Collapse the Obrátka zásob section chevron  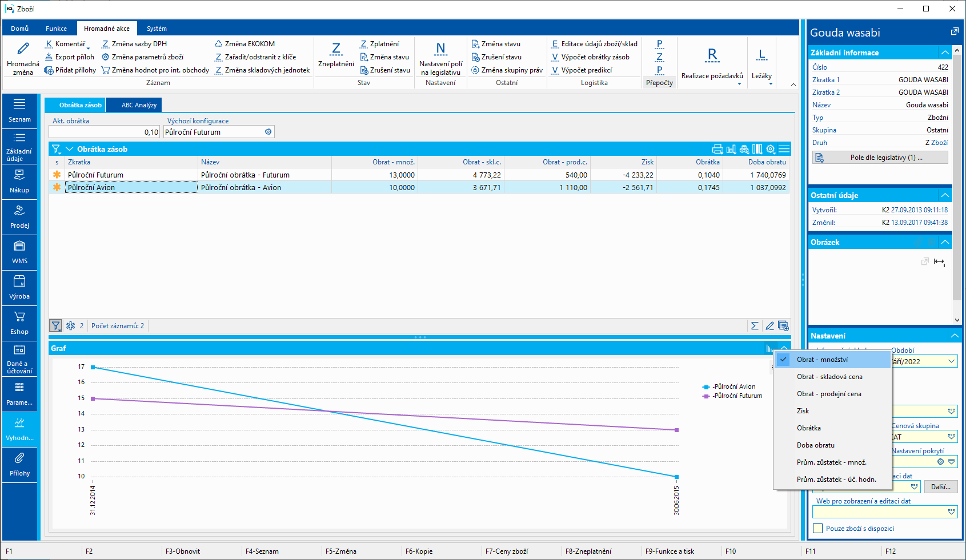coord(70,149)
